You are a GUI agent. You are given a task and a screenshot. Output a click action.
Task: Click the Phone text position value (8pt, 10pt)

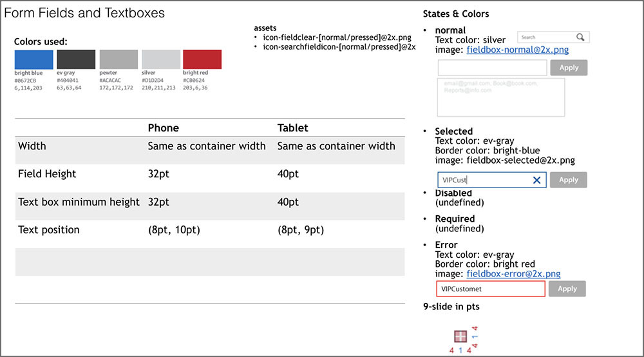click(x=174, y=229)
